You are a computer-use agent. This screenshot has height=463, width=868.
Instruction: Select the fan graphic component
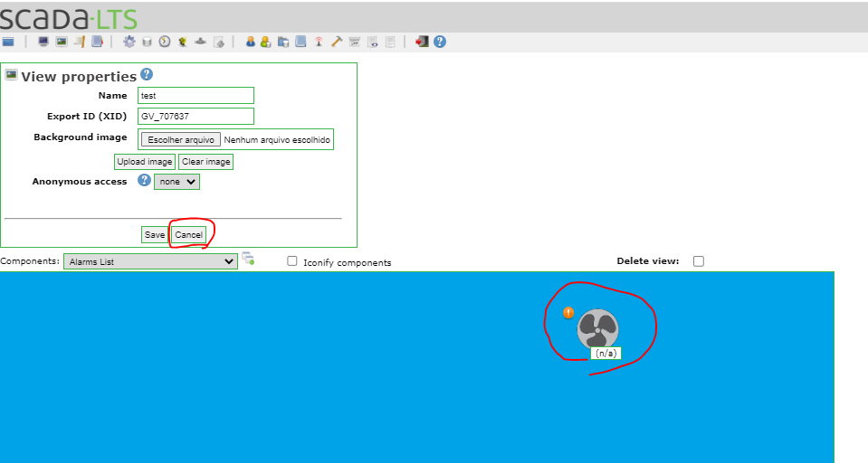pos(597,329)
